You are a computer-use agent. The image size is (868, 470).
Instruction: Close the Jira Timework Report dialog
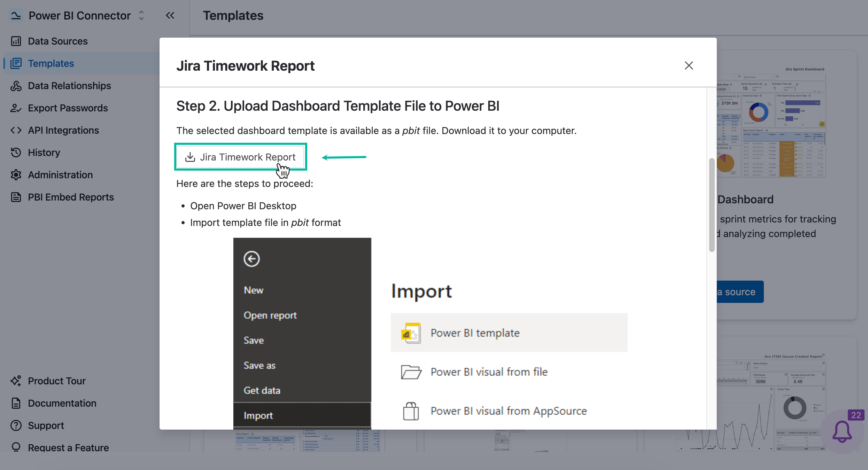(689, 65)
